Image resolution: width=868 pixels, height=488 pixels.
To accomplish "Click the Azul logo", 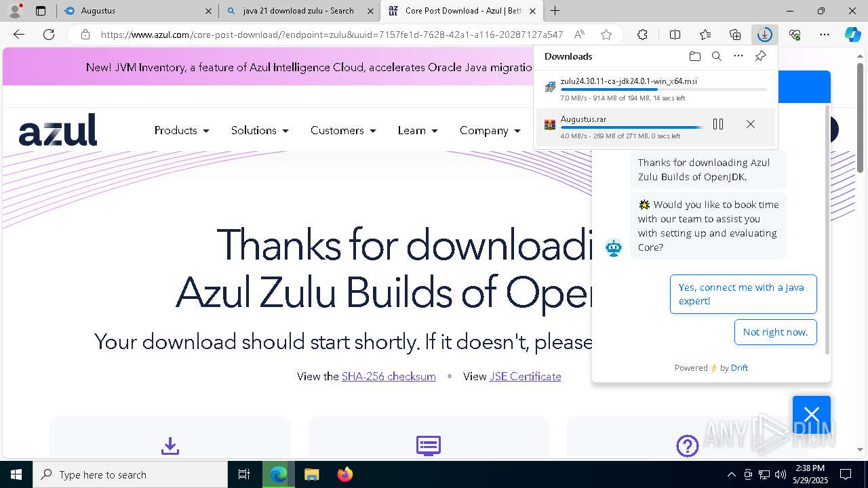I will [58, 129].
